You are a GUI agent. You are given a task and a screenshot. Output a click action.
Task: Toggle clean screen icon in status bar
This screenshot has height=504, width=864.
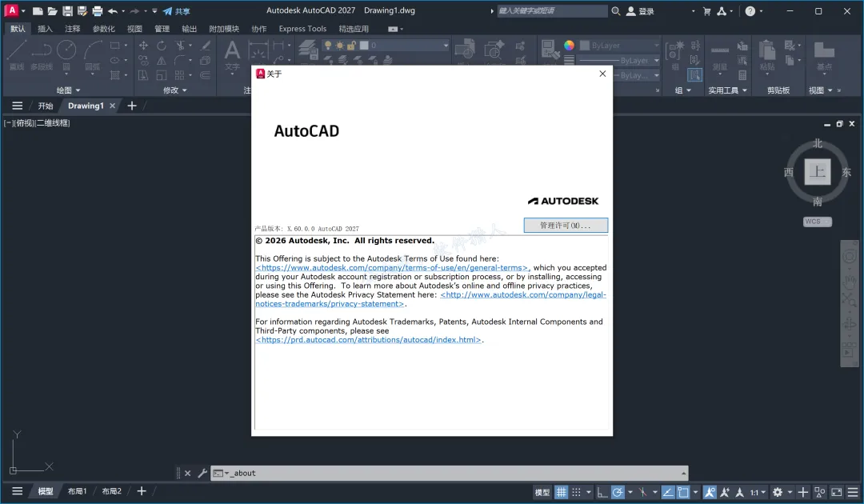837,492
